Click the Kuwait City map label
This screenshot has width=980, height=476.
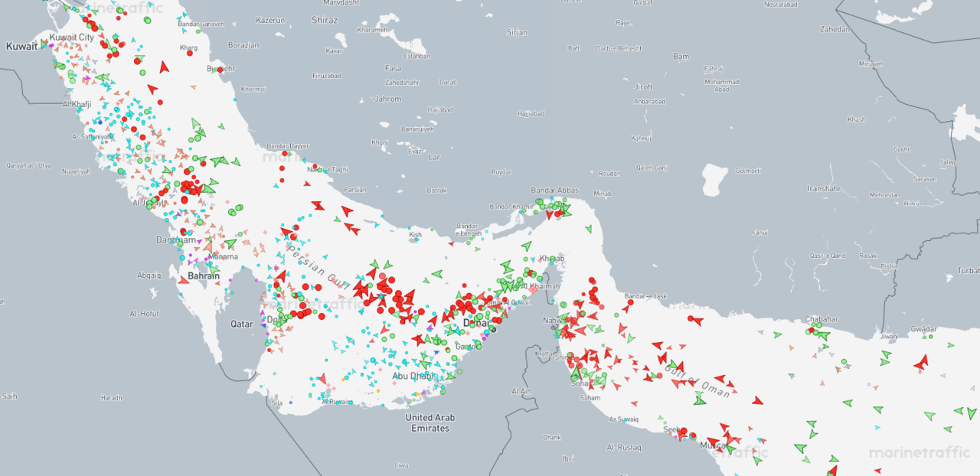pyautogui.click(x=72, y=37)
